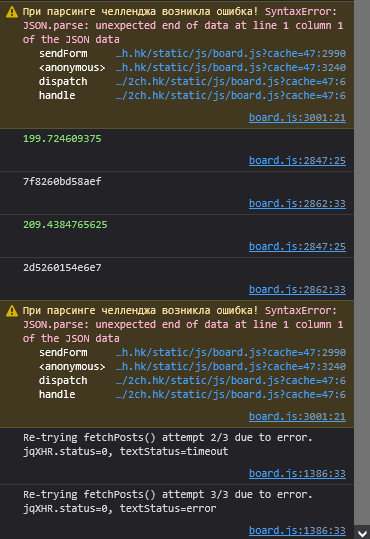Open board.js:2862:33 link under 7f8260bd58aef

pyautogui.click(x=297, y=204)
